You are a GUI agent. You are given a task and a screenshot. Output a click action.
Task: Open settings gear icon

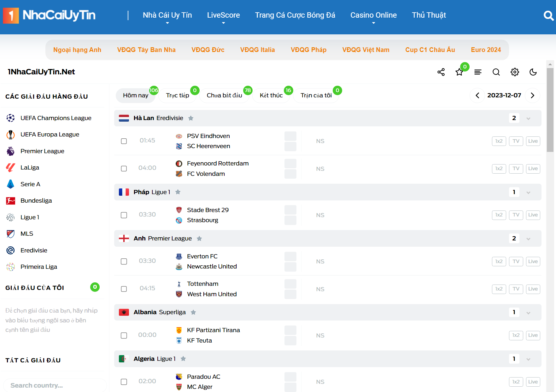coord(515,72)
